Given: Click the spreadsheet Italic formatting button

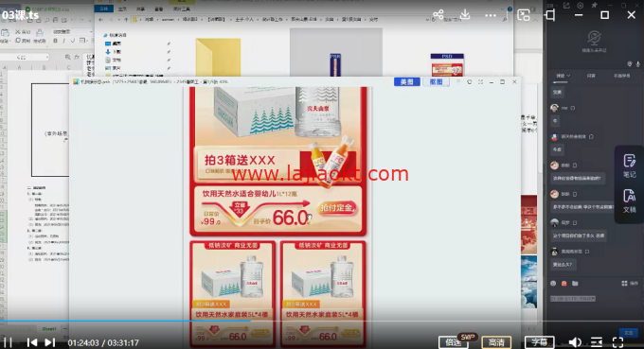Looking at the screenshot, I should [64, 41].
